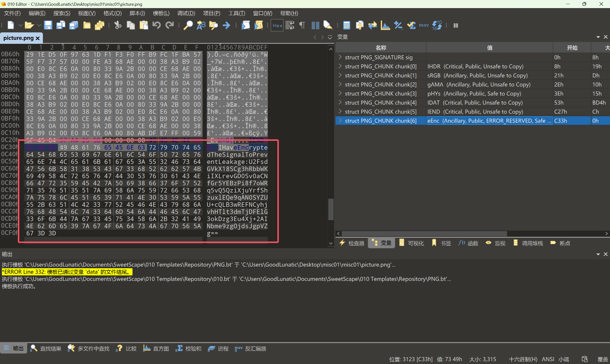Click the Redo arrow icon

click(x=169, y=25)
